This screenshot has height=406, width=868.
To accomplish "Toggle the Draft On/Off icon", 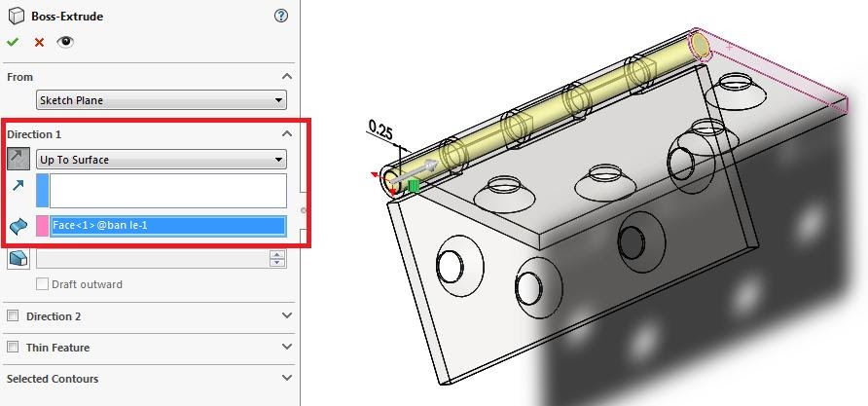I will pos(18,259).
